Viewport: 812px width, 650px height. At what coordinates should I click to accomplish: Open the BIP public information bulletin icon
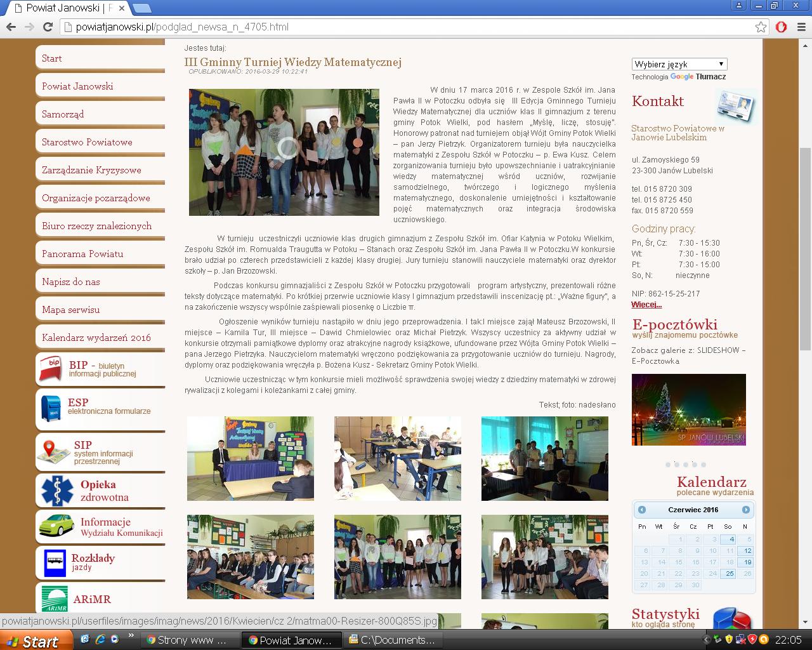[51, 369]
